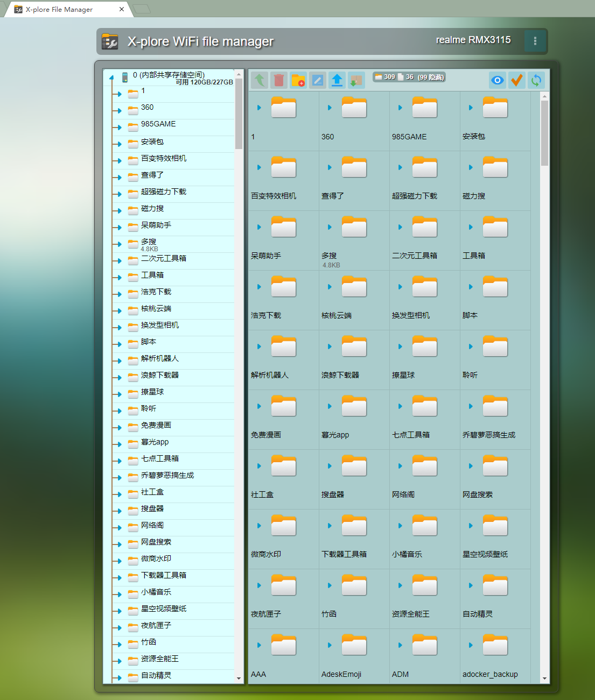595x700 pixels.
Task: Open the 百变特效相机 folder in grid
Action: 283,167
